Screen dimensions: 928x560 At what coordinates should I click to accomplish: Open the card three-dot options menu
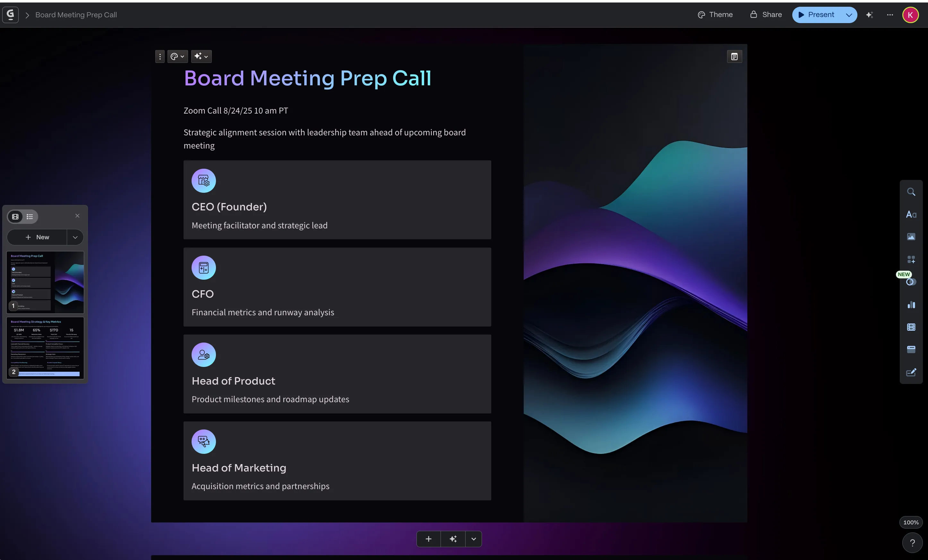pyautogui.click(x=160, y=56)
